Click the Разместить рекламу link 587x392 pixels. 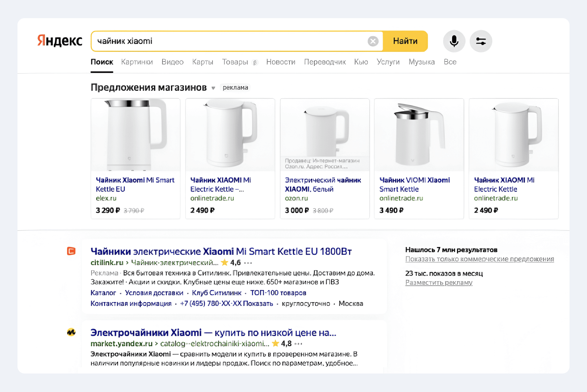point(439,283)
